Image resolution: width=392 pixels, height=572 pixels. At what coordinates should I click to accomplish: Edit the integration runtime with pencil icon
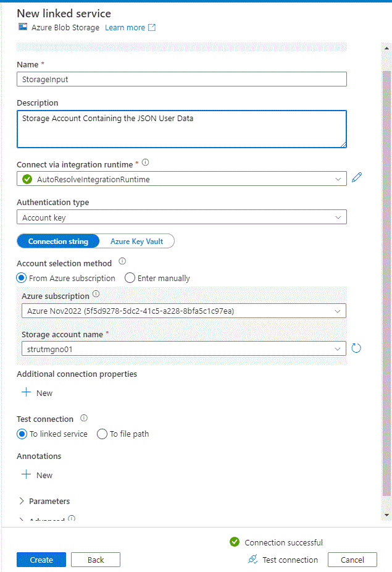pyautogui.click(x=357, y=177)
